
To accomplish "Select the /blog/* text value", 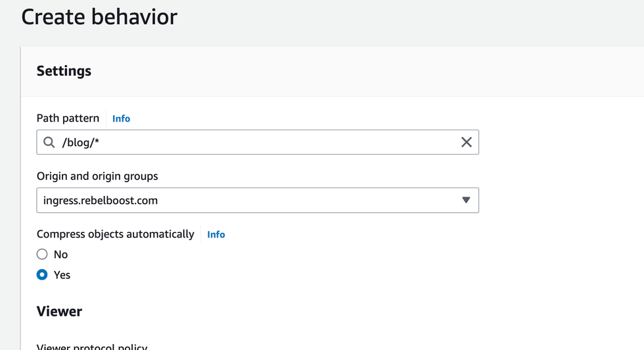I will [x=80, y=142].
